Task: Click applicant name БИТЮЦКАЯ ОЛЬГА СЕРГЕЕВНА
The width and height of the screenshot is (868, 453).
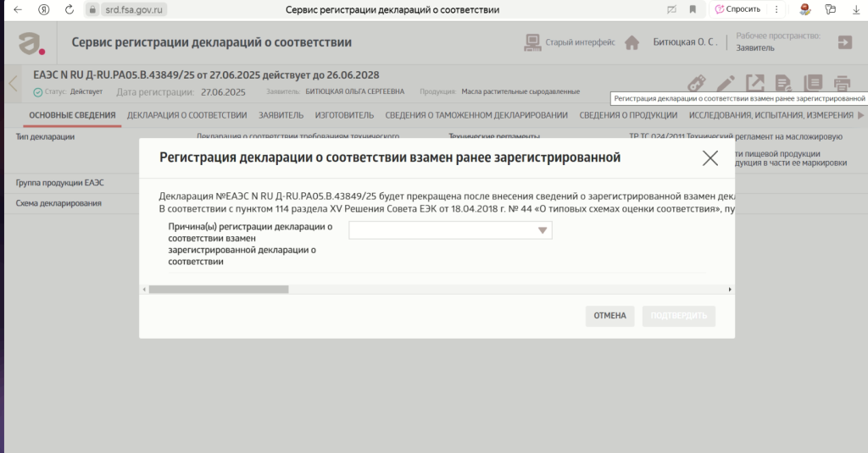Action: point(355,91)
